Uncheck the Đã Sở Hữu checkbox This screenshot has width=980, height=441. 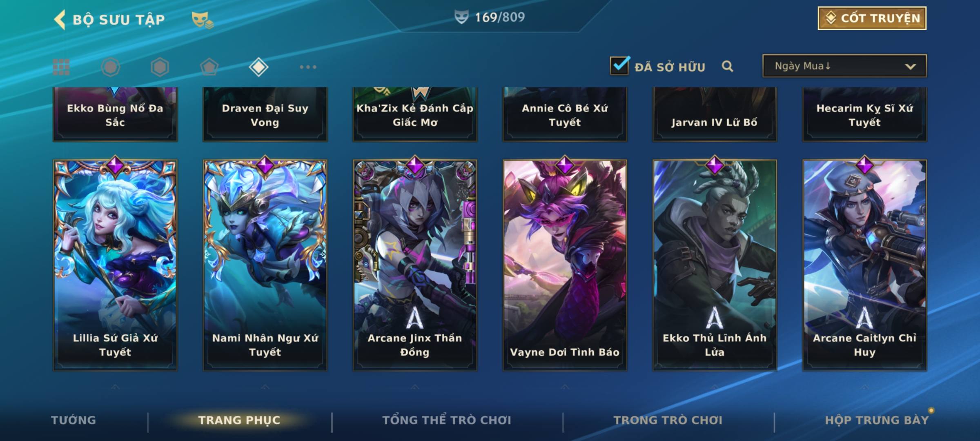click(619, 66)
